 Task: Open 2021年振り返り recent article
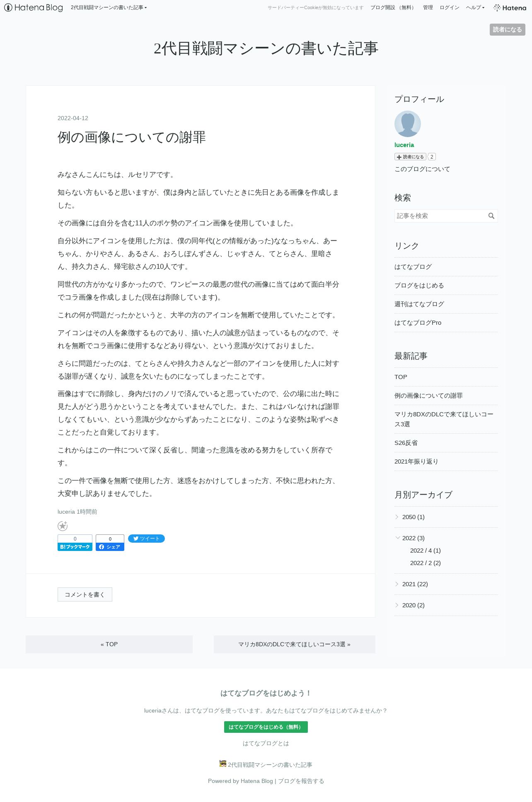[x=416, y=461]
